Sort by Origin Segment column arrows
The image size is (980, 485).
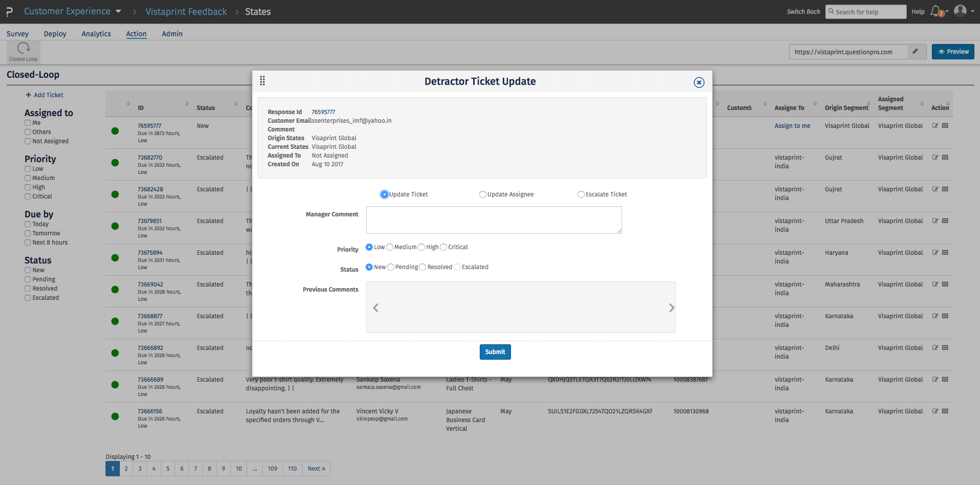tap(869, 104)
